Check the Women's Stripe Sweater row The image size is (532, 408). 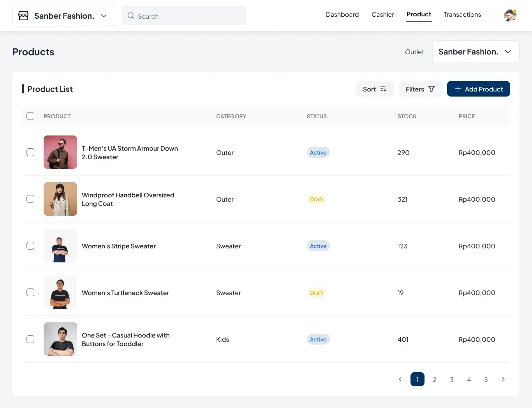coord(30,246)
